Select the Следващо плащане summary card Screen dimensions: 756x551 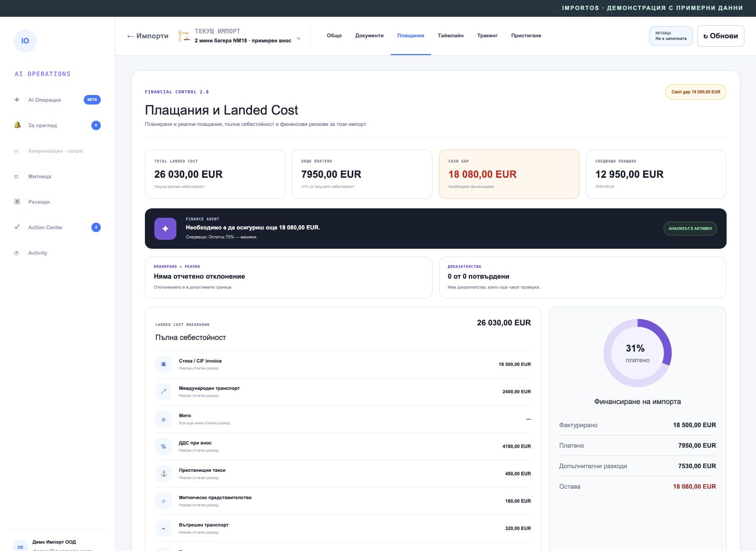[x=656, y=174]
